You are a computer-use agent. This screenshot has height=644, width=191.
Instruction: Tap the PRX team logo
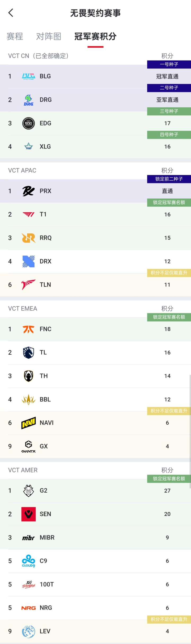coord(28,191)
